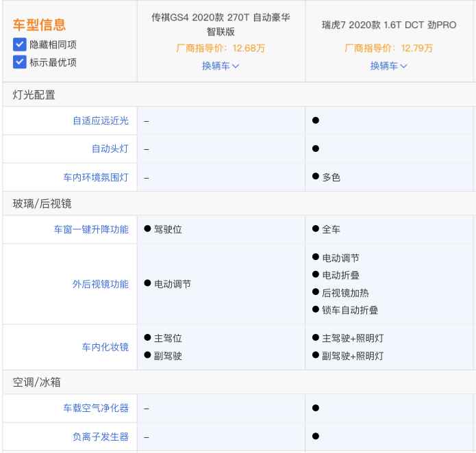Click 瑞虎7 price 12.79万

389,49
